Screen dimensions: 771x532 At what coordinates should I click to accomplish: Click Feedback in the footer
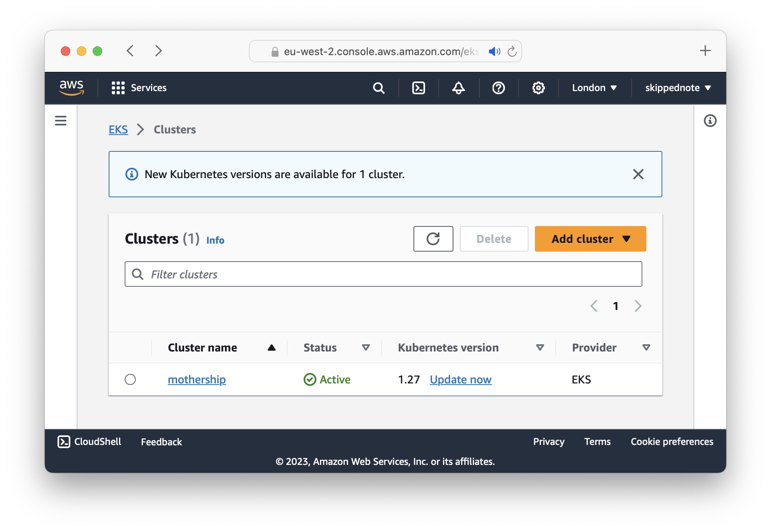(x=161, y=442)
